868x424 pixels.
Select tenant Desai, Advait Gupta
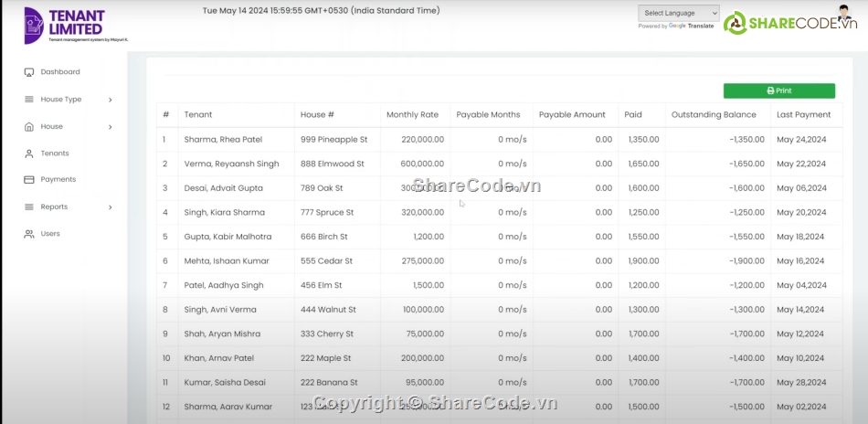click(224, 188)
